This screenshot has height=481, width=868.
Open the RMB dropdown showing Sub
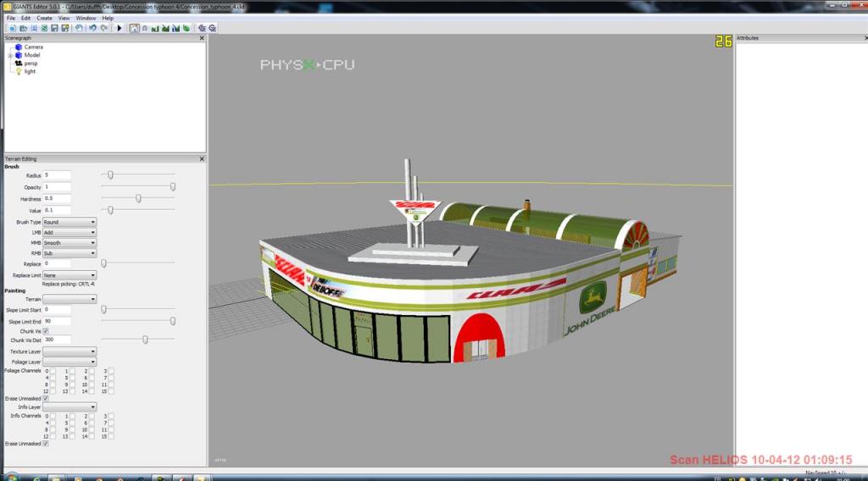(70, 253)
